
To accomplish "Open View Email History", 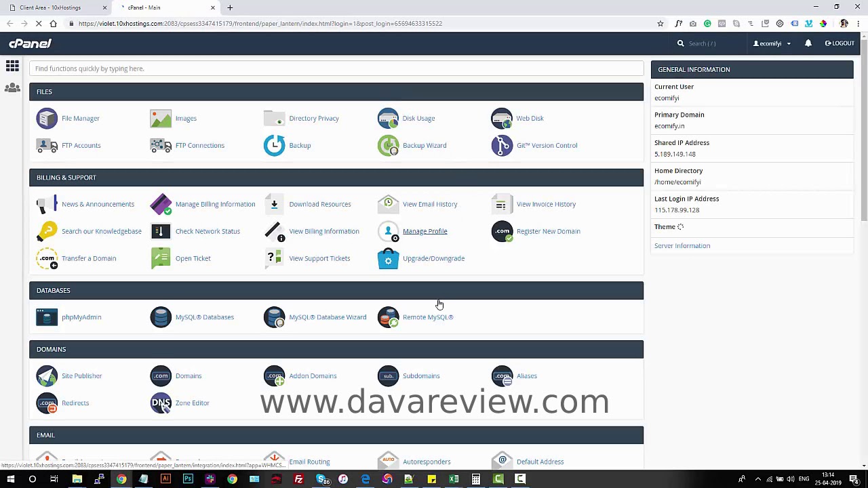I will (x=430, y=204).
